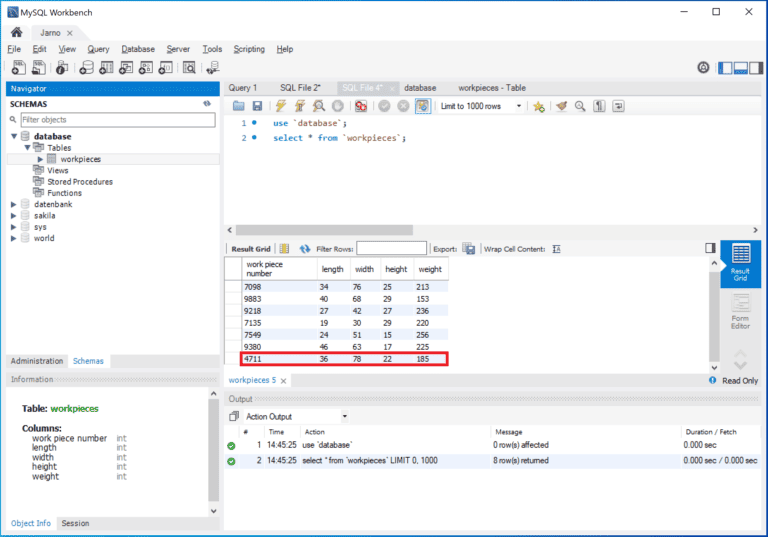The height and width of the screenshot is (537, 768).
Task: Refresh schemas list icon
Action: tap(207, 103)
